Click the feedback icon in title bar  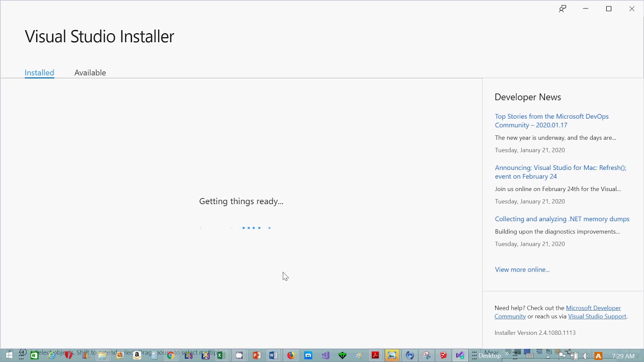click(562, 9)
